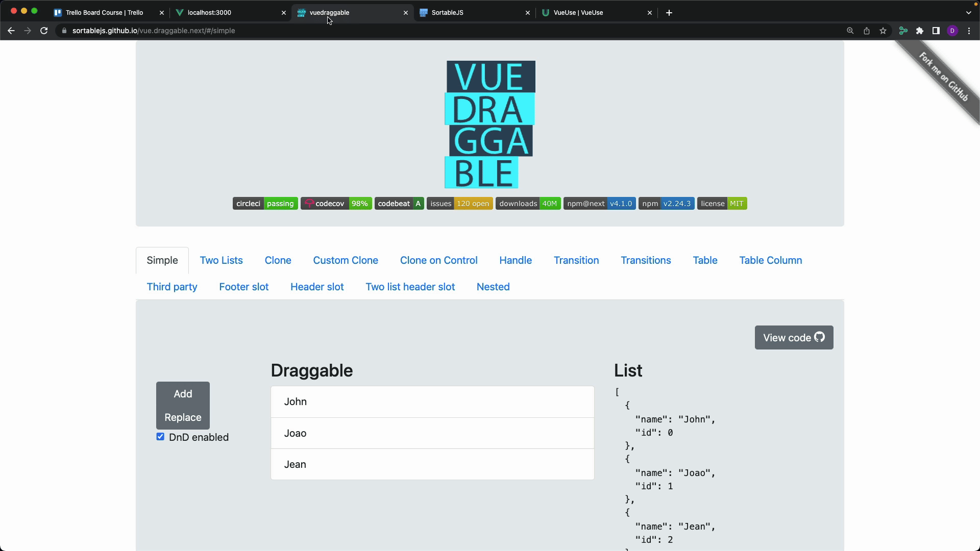980x551 pixels.
Task: Close the SortableJS tab
Action: (x=528, y=13)
